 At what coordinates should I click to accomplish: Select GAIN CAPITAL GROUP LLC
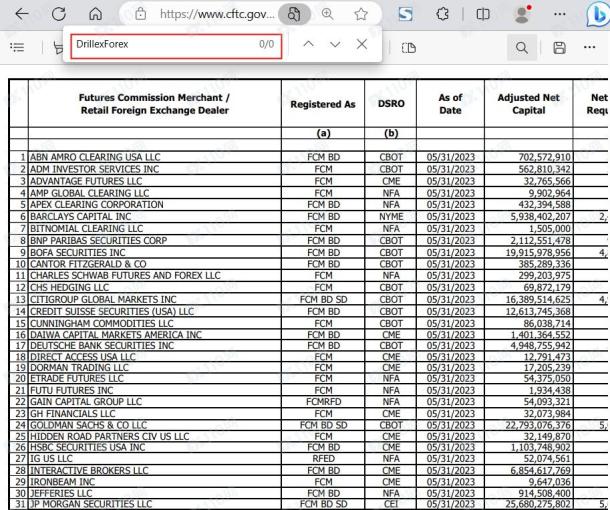pyautogui.click(x=86, y=401)
